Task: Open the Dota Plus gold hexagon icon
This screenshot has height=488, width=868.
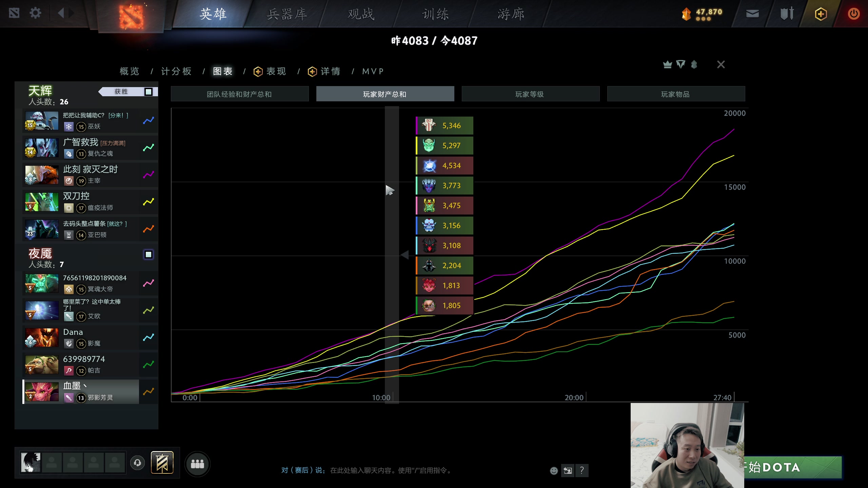Action: tap(821, 14)
